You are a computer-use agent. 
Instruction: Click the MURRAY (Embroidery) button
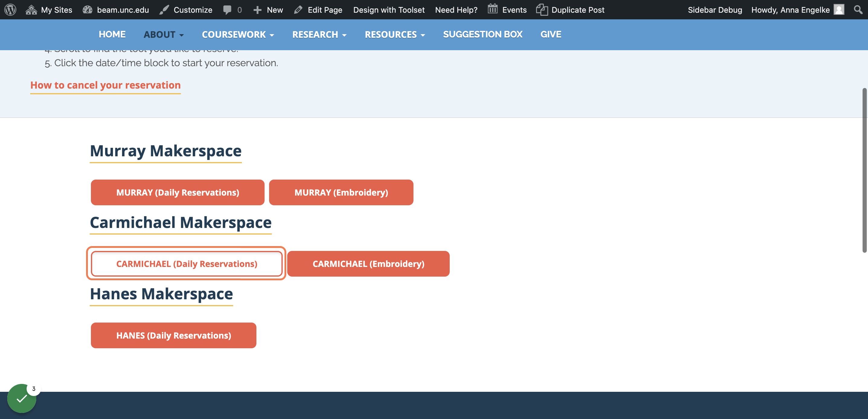[x=341, y=192]
